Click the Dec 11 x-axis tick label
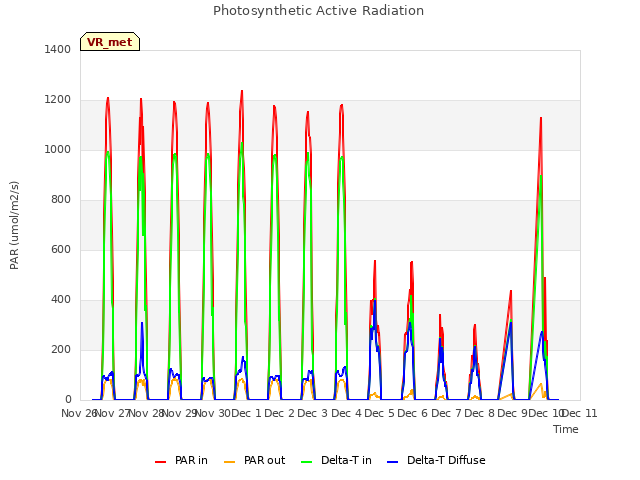This screenshot has width=640, height=480. [580, 413]
